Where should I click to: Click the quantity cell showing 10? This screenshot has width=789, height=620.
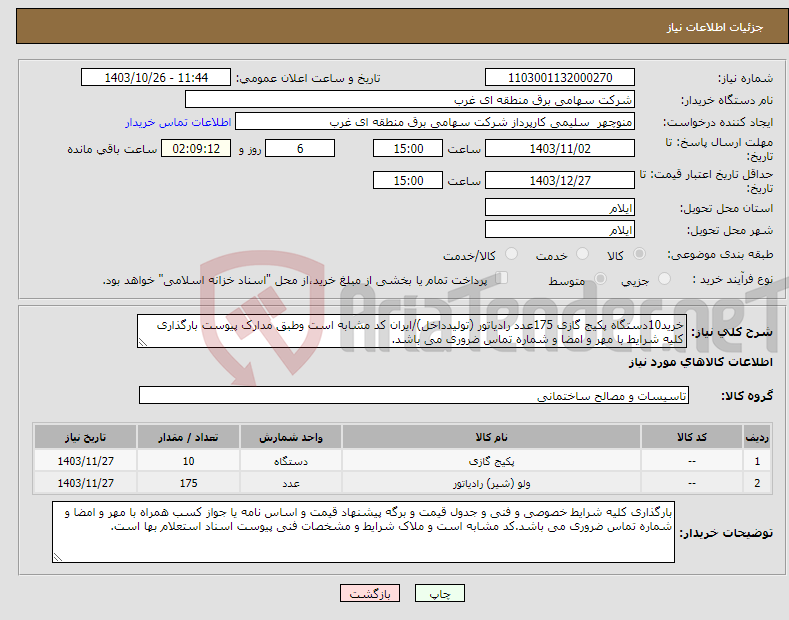[188, 460]
